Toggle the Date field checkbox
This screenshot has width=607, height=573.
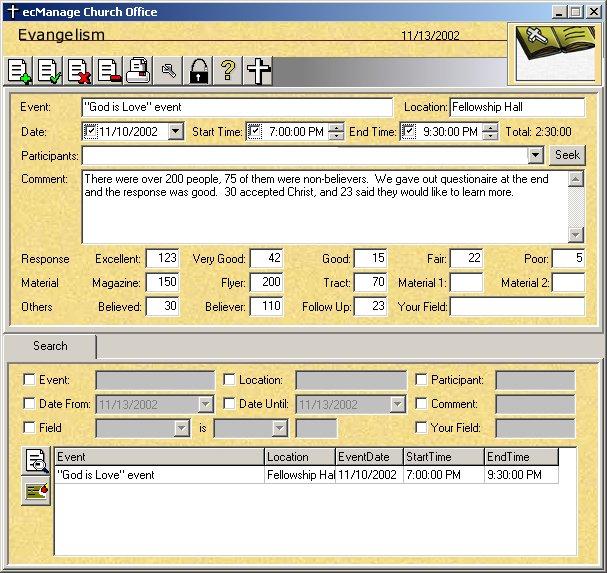90,131
